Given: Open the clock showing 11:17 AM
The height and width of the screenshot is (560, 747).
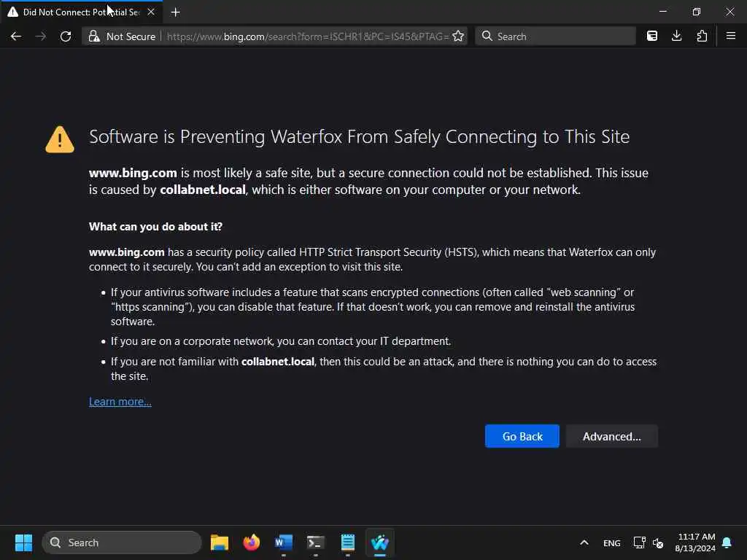Looking at the screenshot, I should click(695, 542).
